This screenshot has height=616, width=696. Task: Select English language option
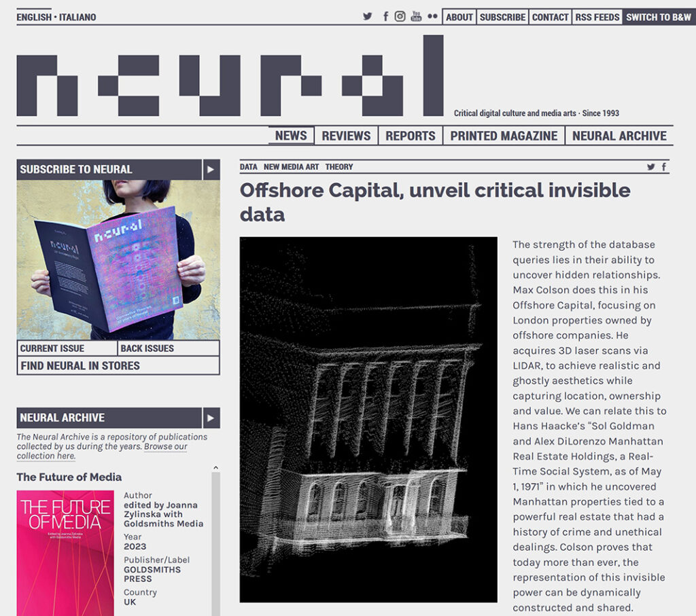coord(34,18)
